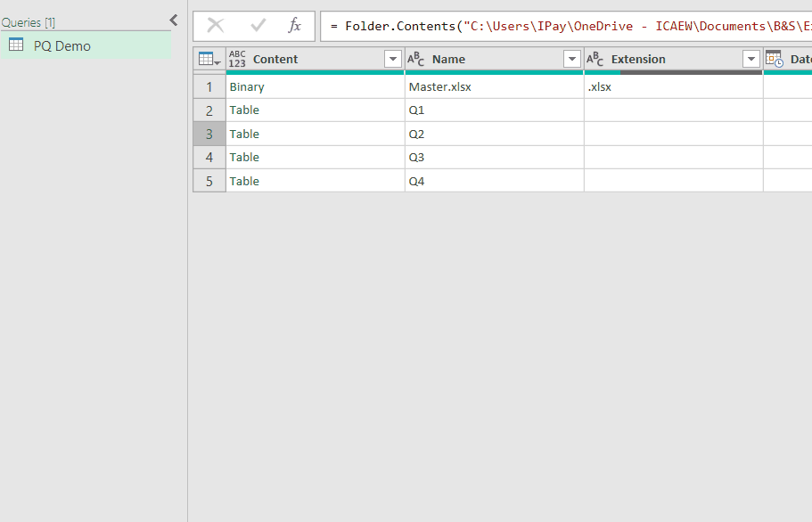Click the ABC123 data type icon for Content

tap(237, 60)
